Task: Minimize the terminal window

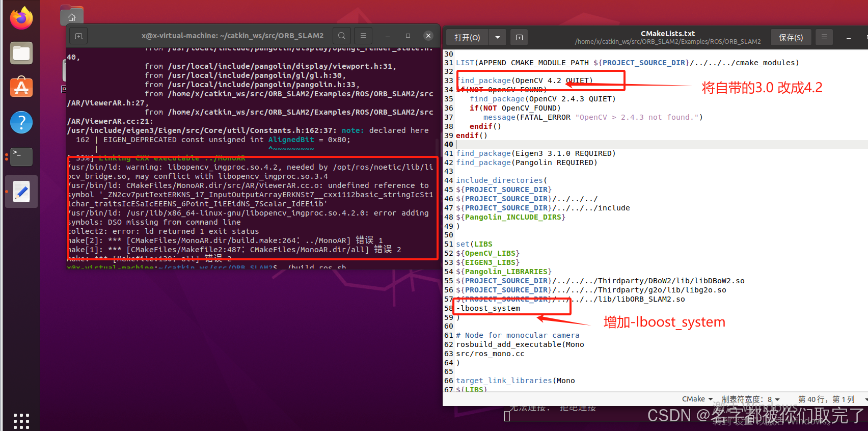Action: (x=388, y=36)
